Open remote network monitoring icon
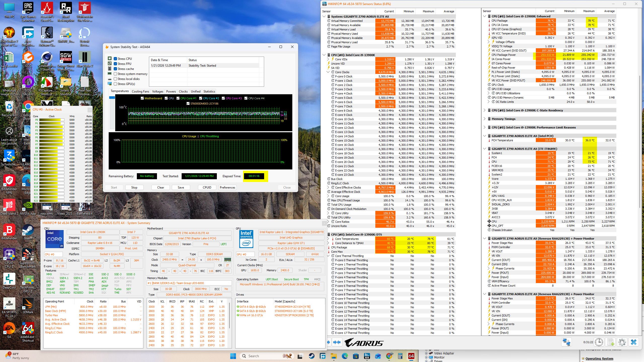The height and width of the screenshot is (362, 644). click(566, 342)
